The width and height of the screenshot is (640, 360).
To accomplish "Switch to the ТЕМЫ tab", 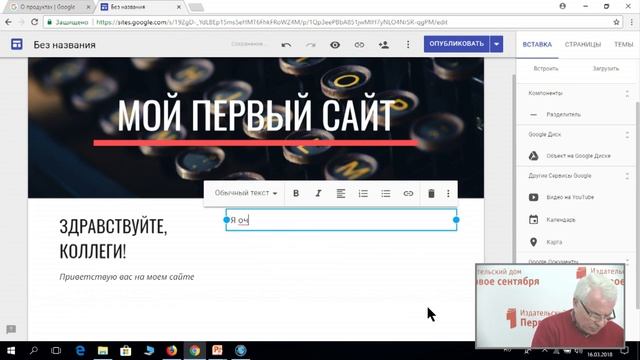I will tap(623, 44).
